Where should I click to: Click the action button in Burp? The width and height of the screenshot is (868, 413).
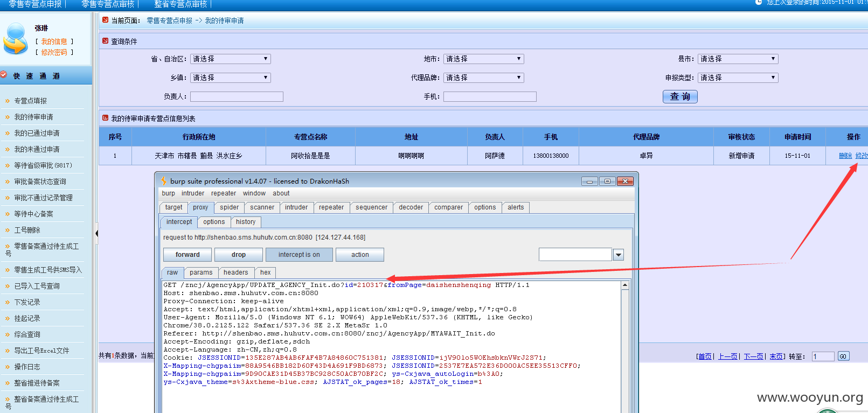[x=360, y=255]
